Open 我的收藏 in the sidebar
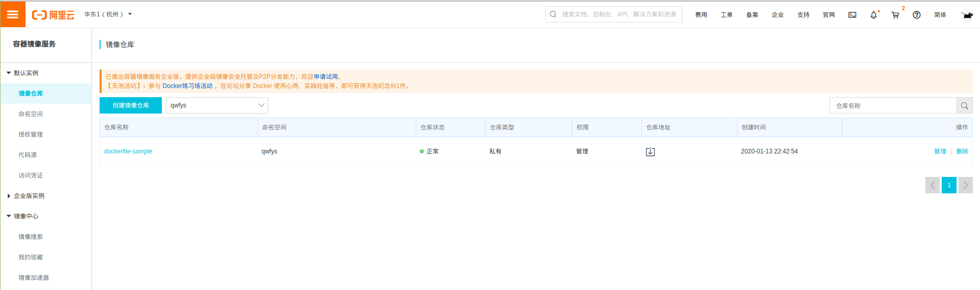980x290 pixels. [x=31, y=257]
